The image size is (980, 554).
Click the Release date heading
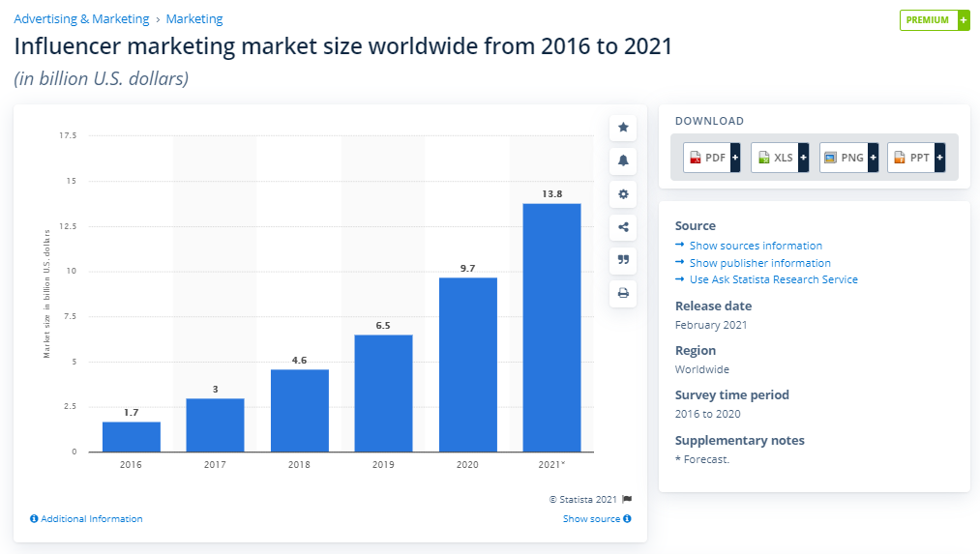pos(713,306)
